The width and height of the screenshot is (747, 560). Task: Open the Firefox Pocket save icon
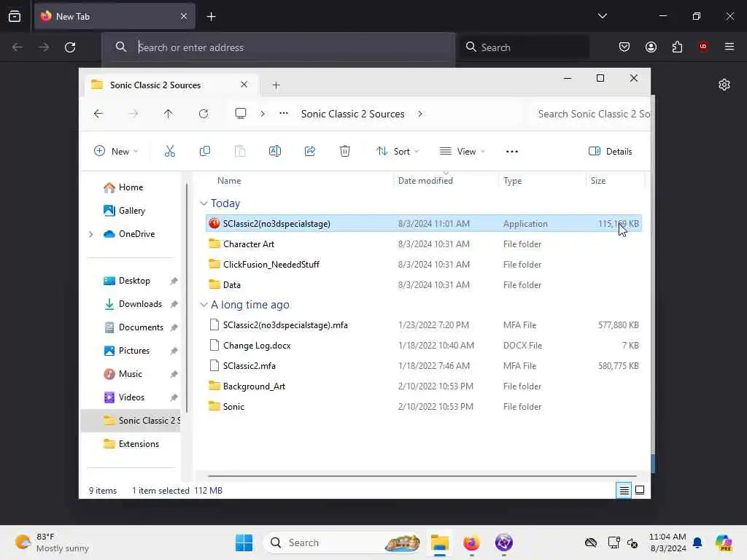[x=624, y=47]
